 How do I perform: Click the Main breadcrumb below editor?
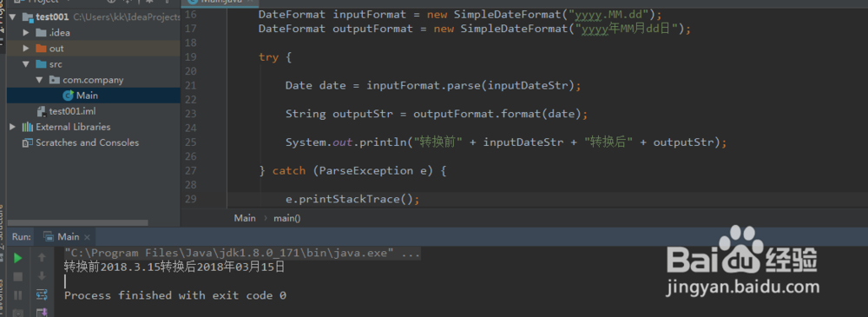[x=245, y=218]
